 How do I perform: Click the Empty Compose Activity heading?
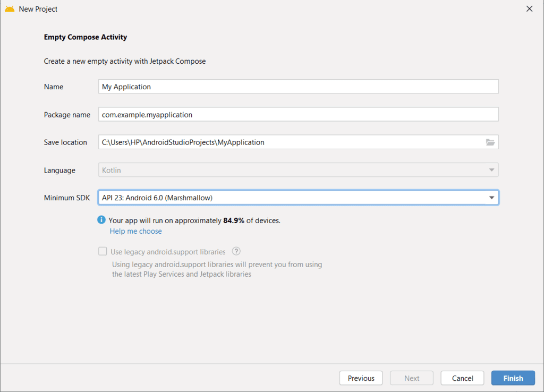tap(86, 37)
